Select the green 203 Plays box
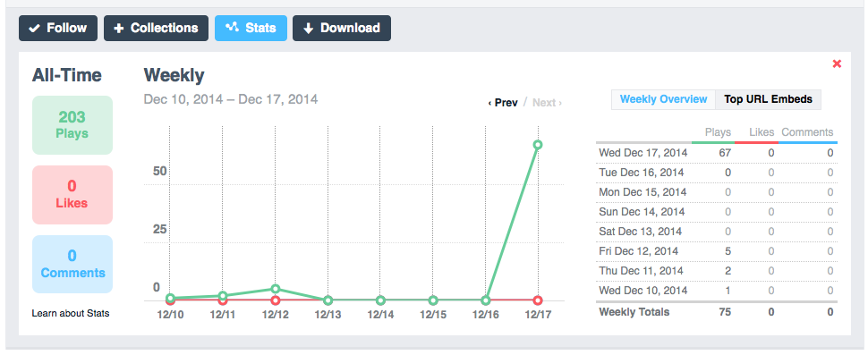This screenshot has width=868, height=355. (72, 125)
